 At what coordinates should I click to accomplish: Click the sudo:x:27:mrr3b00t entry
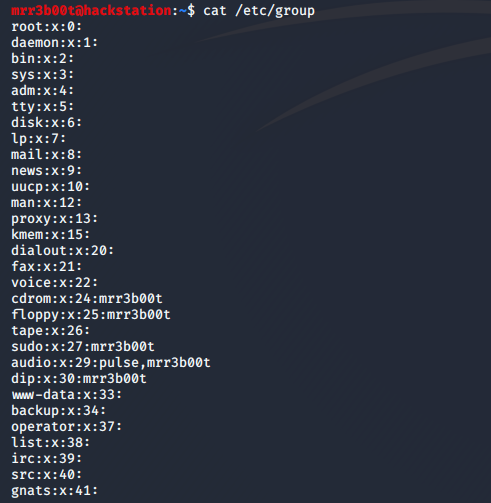point(83,347)
